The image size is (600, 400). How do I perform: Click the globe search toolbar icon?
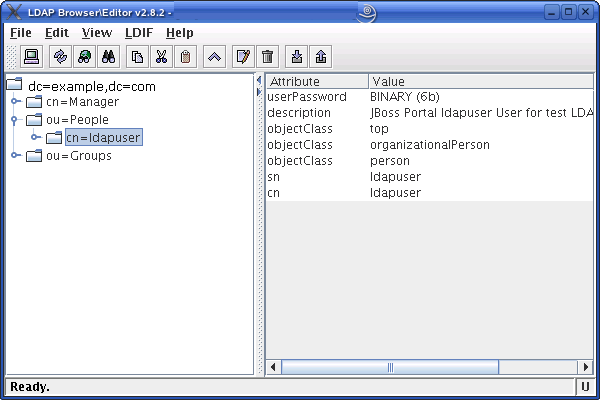coord(84,57)
